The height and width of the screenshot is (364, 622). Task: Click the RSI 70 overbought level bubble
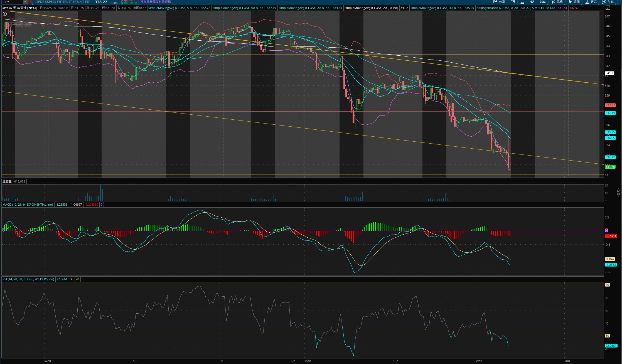pos(607,285)
